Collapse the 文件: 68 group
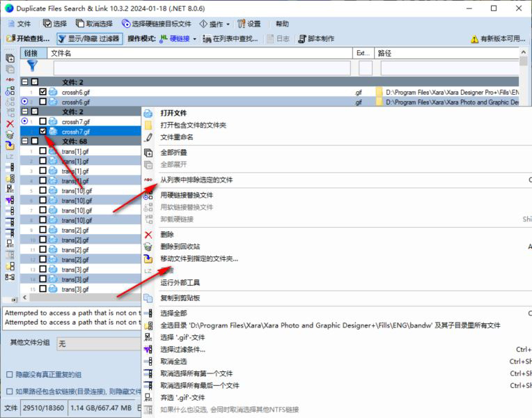Image resolution: width=532 pixels, height=418 pixels. tap(25, 141)
